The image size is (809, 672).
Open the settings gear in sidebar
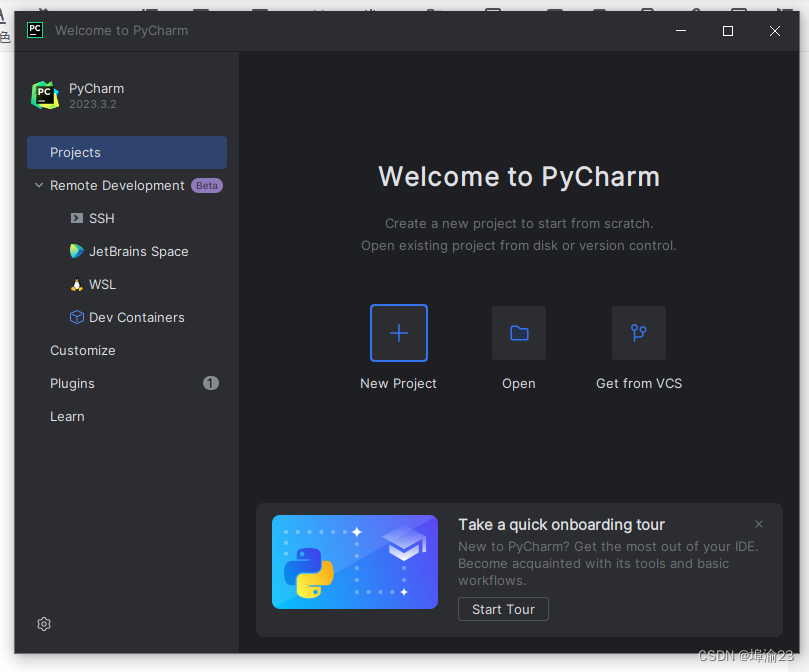(44, 624)
